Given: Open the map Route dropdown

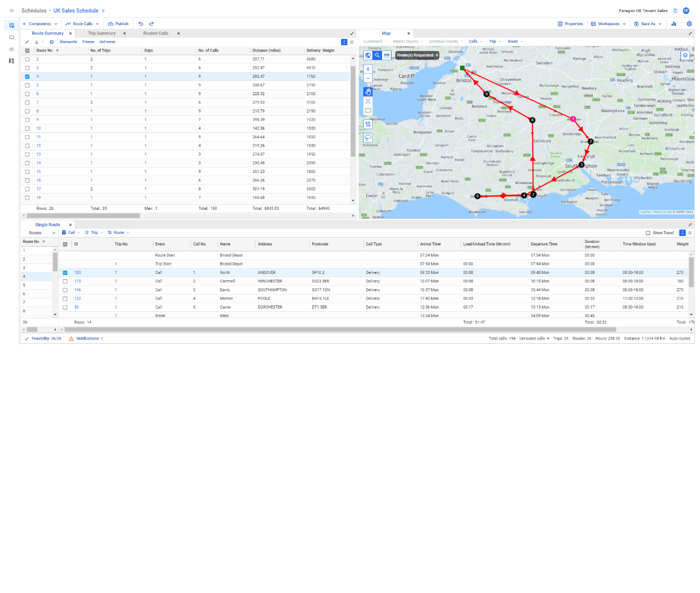Looking at the screenshot, I should pos(515,42).
